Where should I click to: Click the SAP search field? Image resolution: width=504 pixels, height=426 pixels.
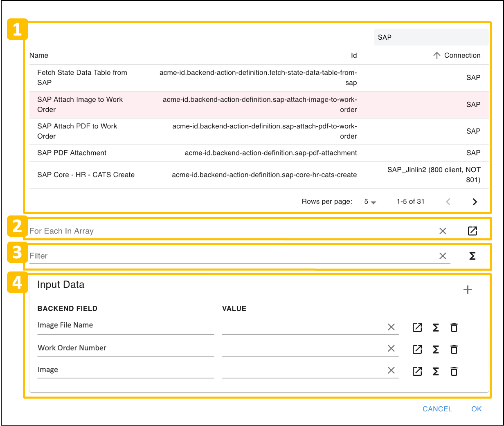pos(431,37)
